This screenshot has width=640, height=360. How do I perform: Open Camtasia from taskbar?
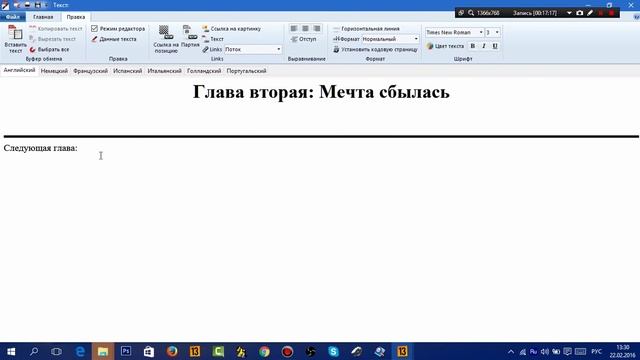(x=218, y=351)
